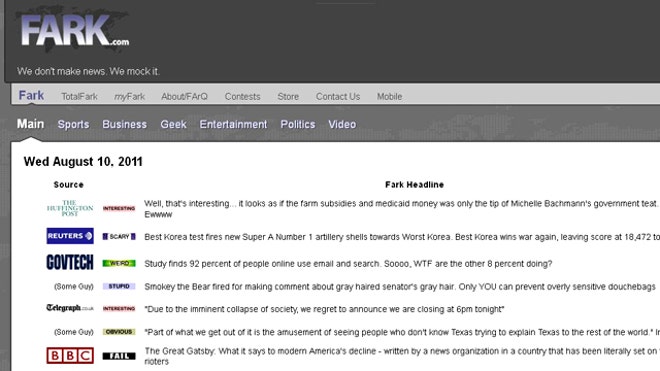
Task: Open the BBC source logo
Action: (x=70, y=355)
